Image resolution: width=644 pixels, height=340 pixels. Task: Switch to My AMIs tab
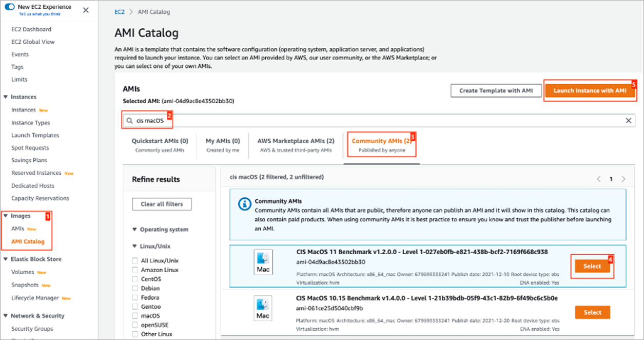(223, 145)
